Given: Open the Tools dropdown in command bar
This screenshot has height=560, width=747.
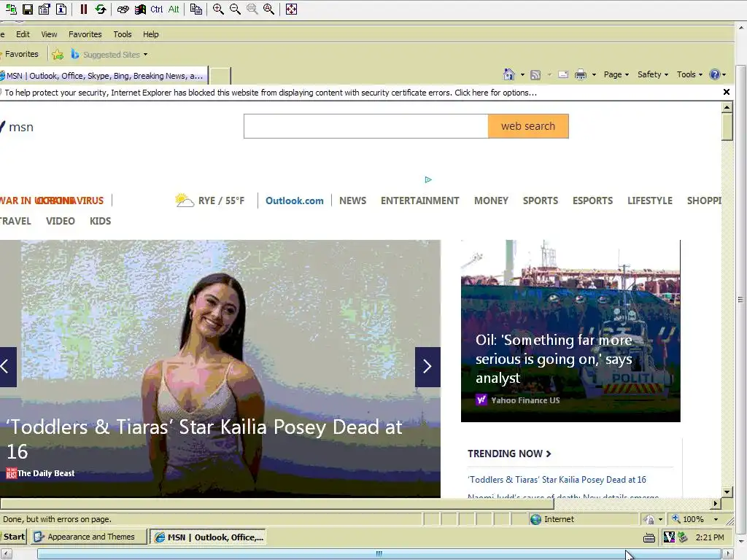Looking at the screenshot, I should coord(689,74).
